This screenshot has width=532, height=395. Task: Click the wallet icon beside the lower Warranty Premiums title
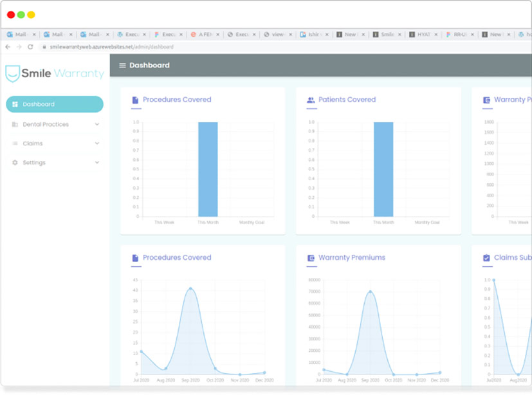click(311, 258)
